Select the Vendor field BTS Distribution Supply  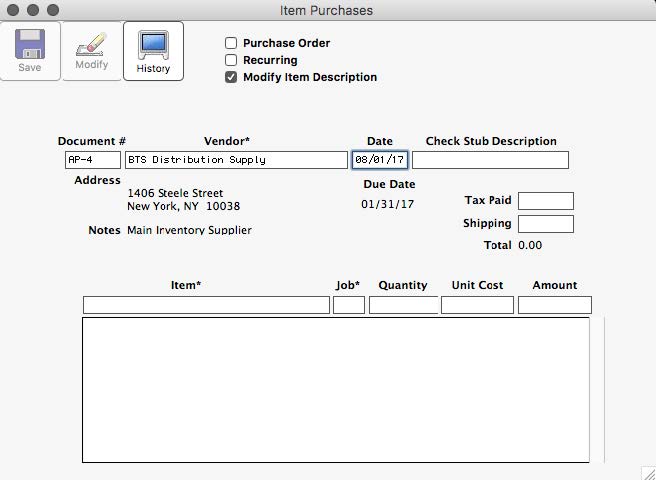point(235,160)
